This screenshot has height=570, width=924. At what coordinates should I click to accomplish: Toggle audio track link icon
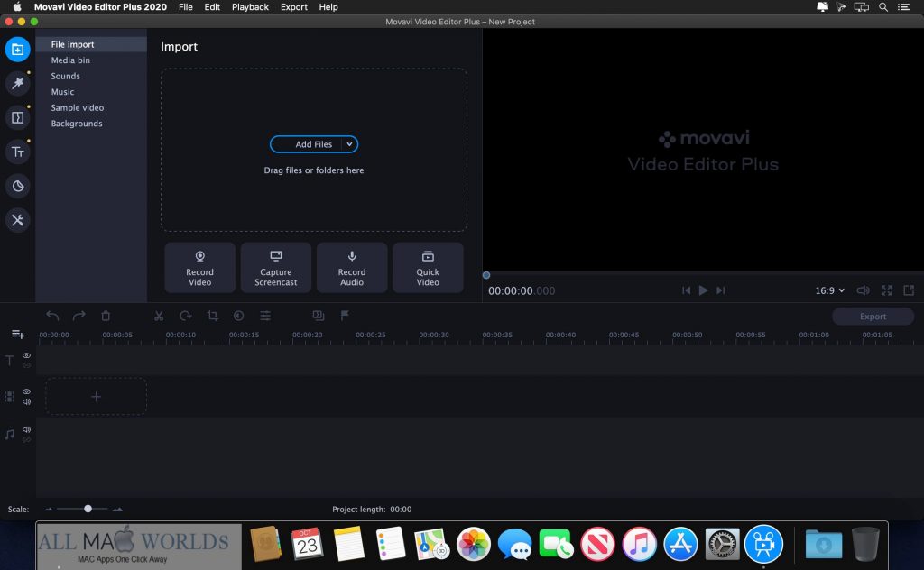26,439
